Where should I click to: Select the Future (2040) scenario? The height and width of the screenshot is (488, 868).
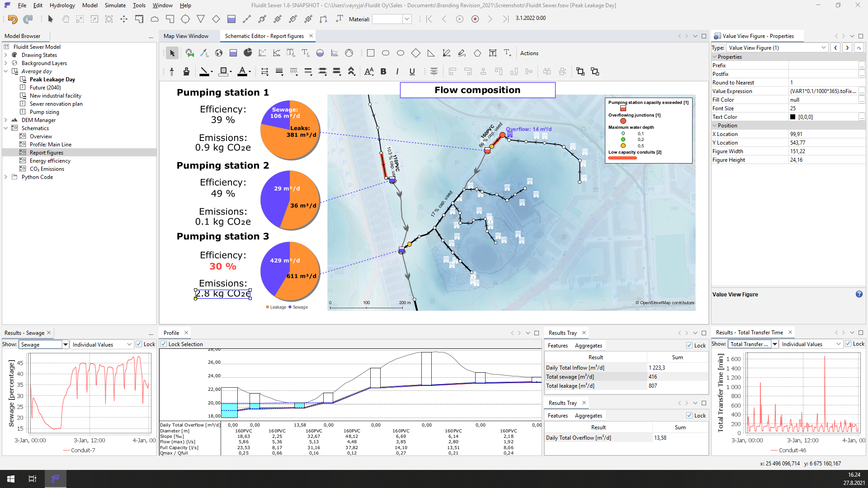45,88
